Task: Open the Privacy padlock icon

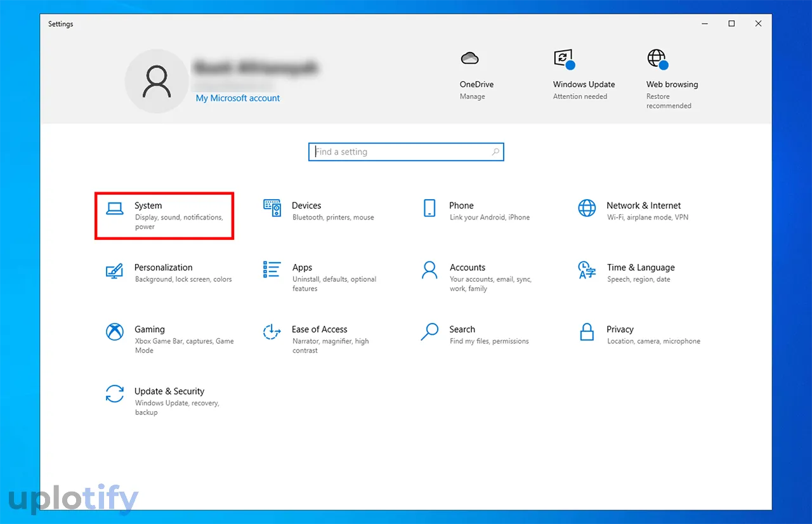Action: (587, 332)
